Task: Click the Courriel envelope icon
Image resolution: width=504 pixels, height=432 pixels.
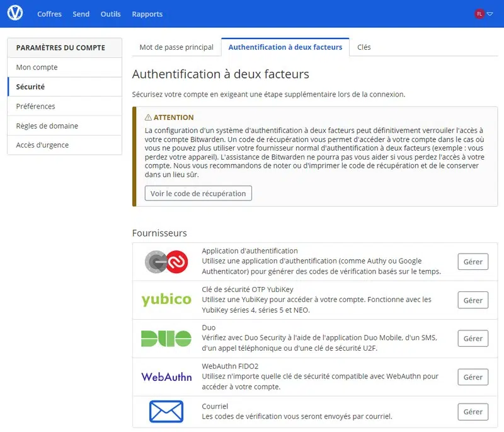Action: [x=166, y=412]
